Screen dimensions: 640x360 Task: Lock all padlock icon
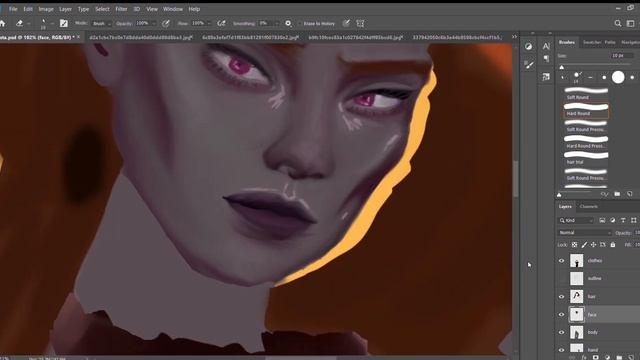(613, 245)
